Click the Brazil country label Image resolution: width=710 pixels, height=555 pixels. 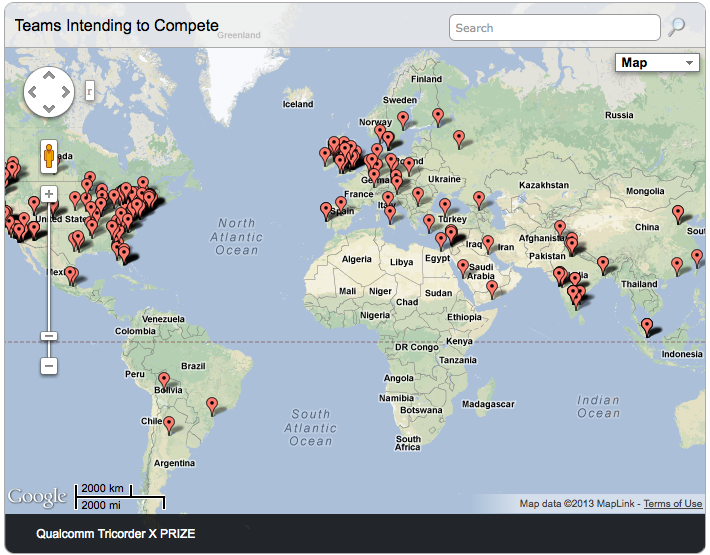(x=193, y=366)
